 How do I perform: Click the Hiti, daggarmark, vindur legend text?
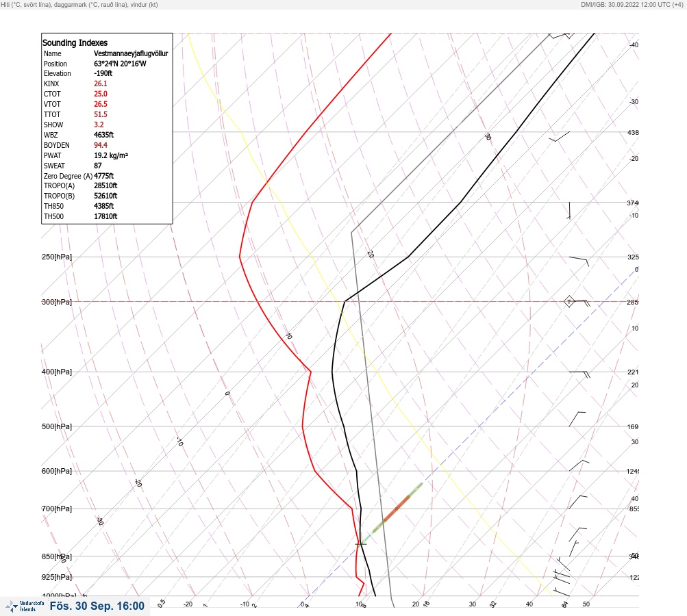79,4
